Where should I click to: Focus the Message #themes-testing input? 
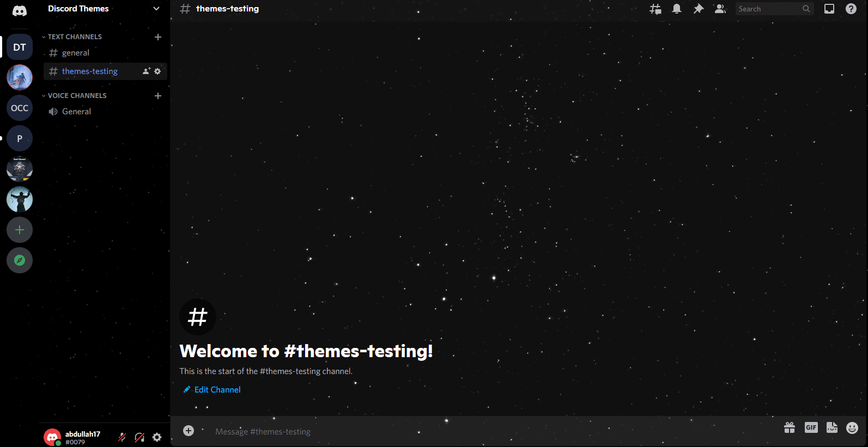coord(490,431)
